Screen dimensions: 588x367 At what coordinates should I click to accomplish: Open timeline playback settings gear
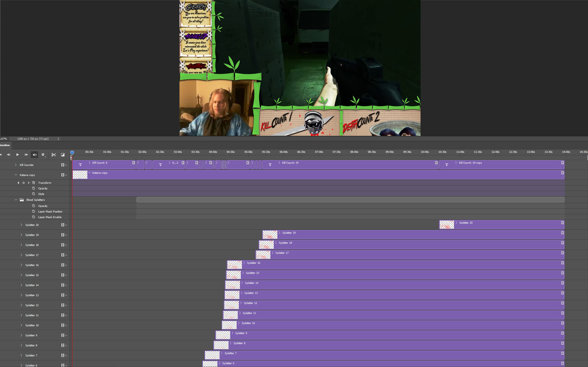pyautogui.click(x=43, y=155)
